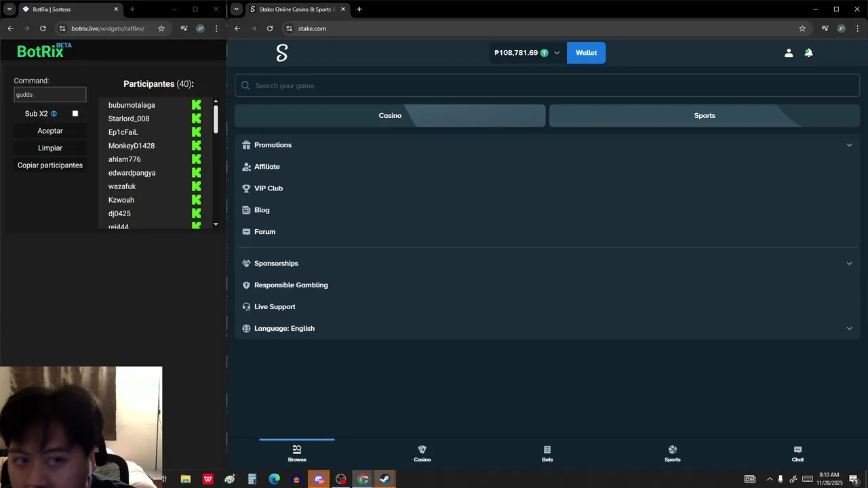Viewport: 868px width, 488px height.
Task: Bookmark the stake.com page with star icon
Action: pos(802,28)
